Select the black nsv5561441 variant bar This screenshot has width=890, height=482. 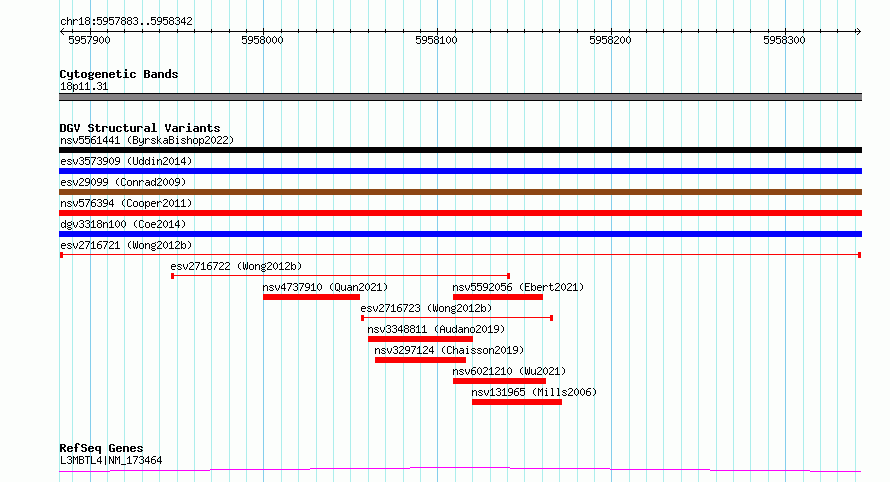click(460, 150)
